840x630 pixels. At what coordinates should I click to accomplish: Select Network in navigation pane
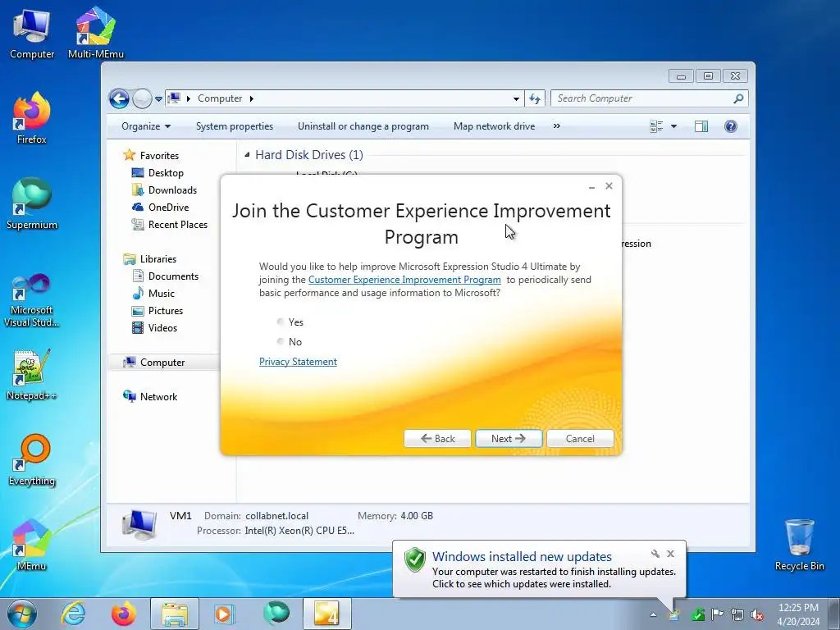pos(150,396)
